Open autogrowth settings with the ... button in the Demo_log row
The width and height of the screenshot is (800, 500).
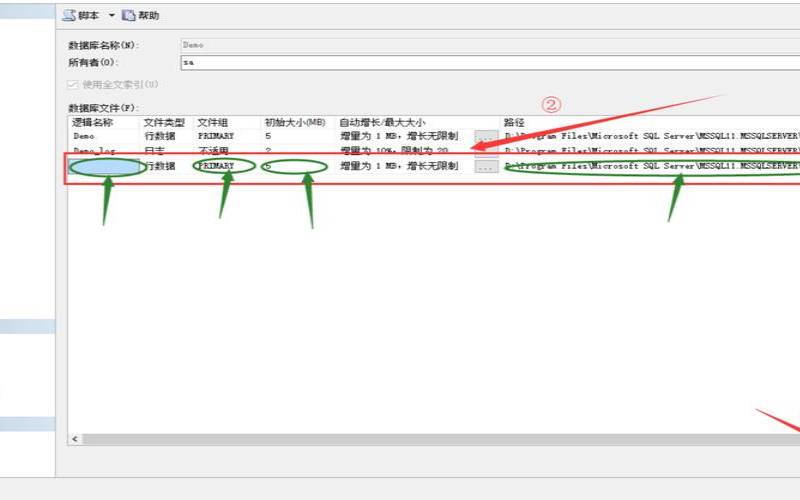coord(486,151)
